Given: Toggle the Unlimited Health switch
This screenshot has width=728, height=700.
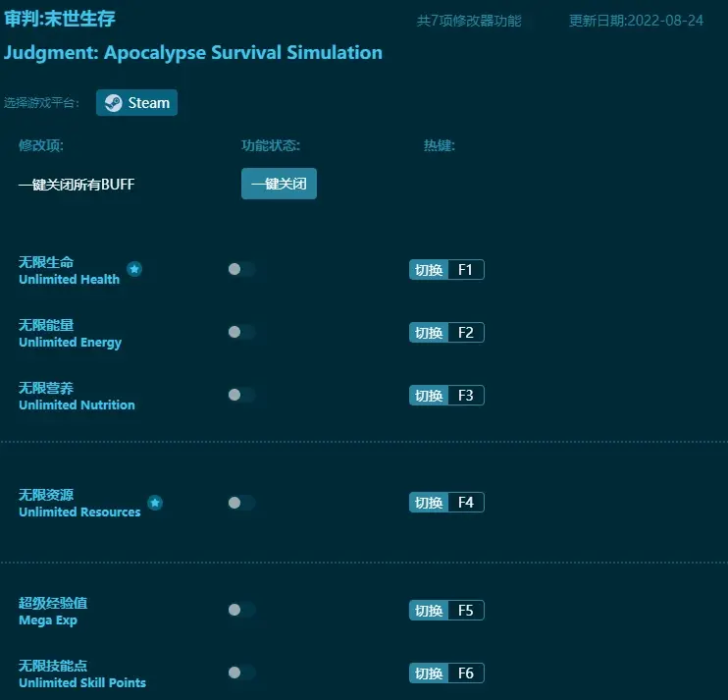Looking at the screenshot, I should tap(240, 269).
